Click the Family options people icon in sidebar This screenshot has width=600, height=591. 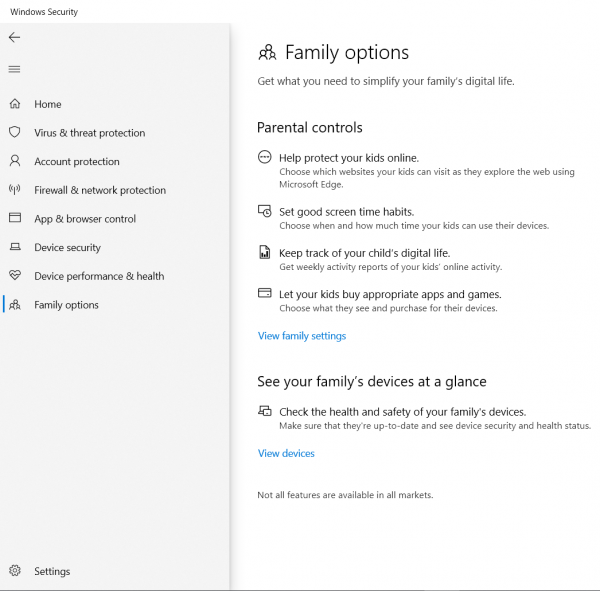15,305
